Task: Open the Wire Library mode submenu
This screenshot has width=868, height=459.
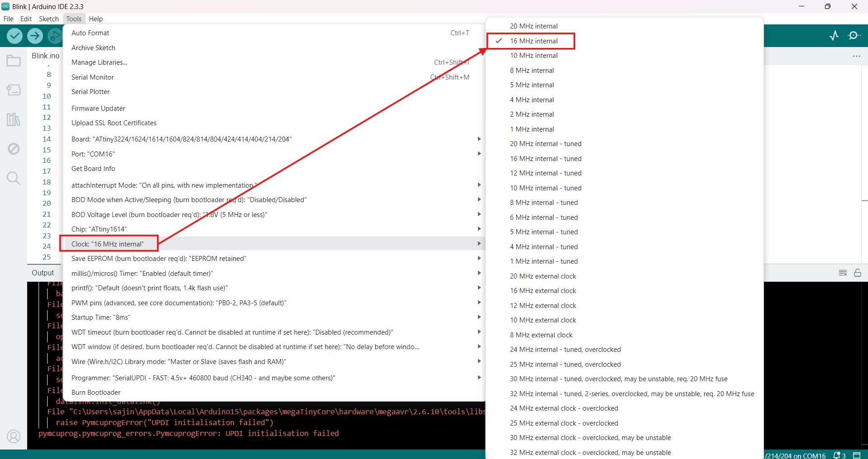Action: (x=273, y=362)
